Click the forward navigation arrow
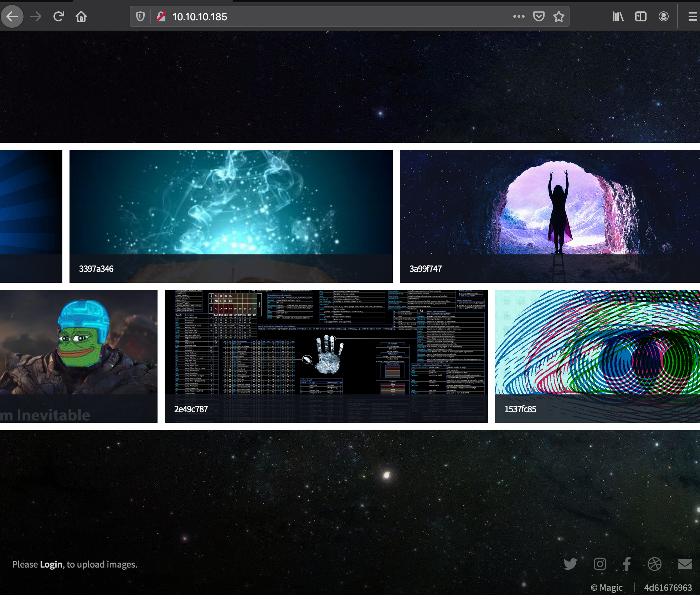Image resolution: width=700 pixels, height=595 pixels. coord(36,16)
